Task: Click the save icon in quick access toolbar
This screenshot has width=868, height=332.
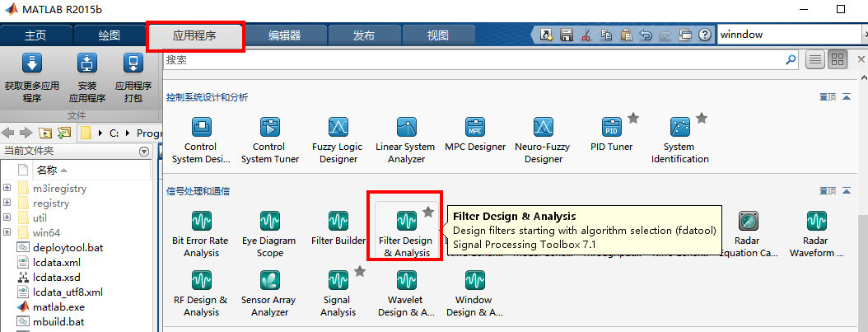Action: pos(567,35)
